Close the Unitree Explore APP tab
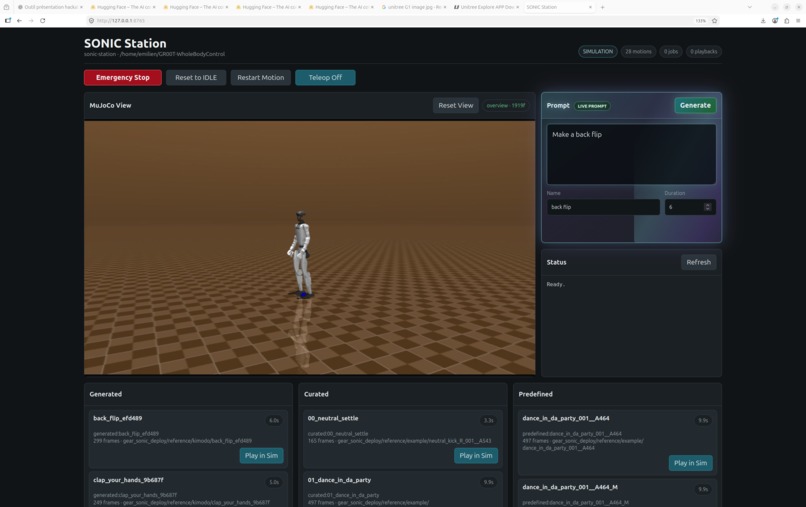 pos(517,7)
